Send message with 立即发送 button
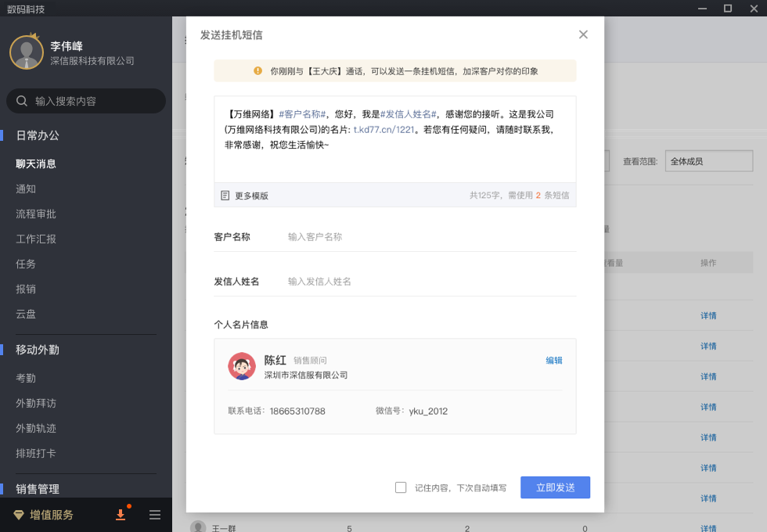Screen dimensions: 767x532 555,487
